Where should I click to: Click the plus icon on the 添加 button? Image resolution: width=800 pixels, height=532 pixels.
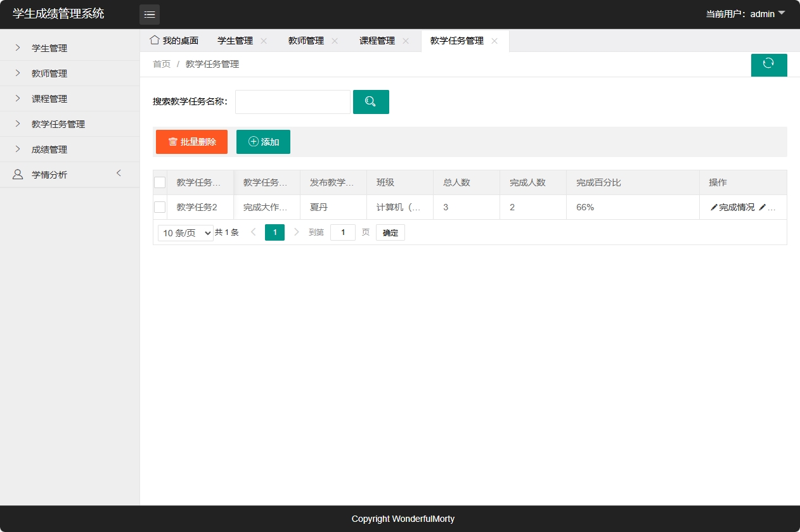(x=252, y=142)
